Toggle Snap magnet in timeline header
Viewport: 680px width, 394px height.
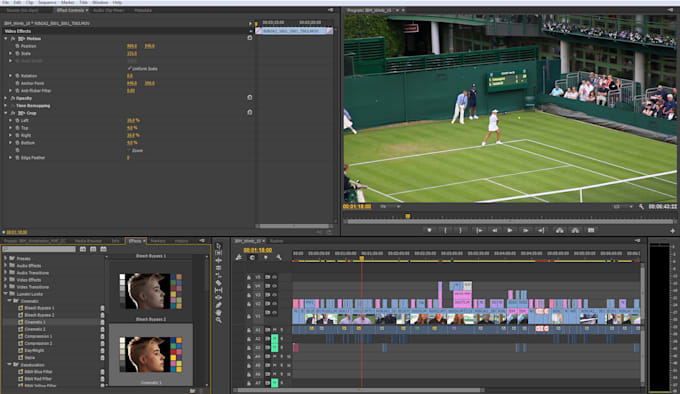point(252,257)
